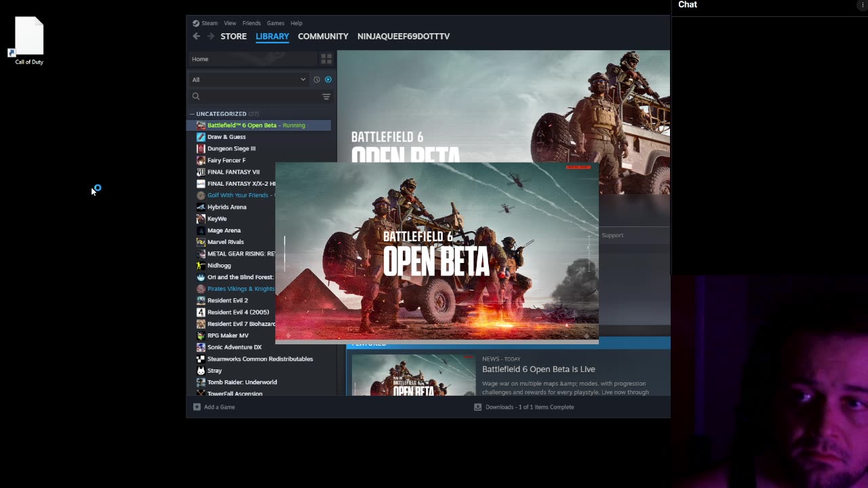
Task: Collapse the UNCATEGORIZED section
Action: [x=192, y=114]
